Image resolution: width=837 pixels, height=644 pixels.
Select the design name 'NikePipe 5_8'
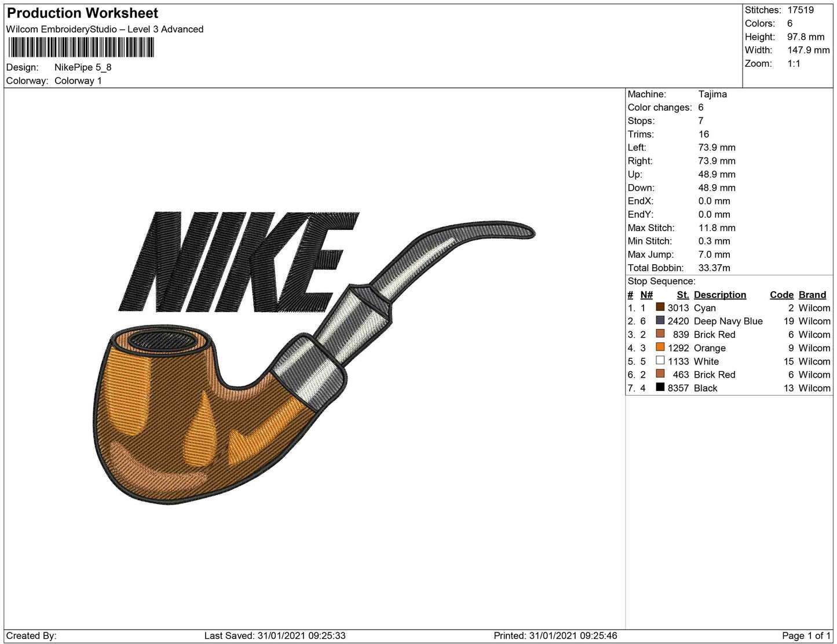coord(83,67)
